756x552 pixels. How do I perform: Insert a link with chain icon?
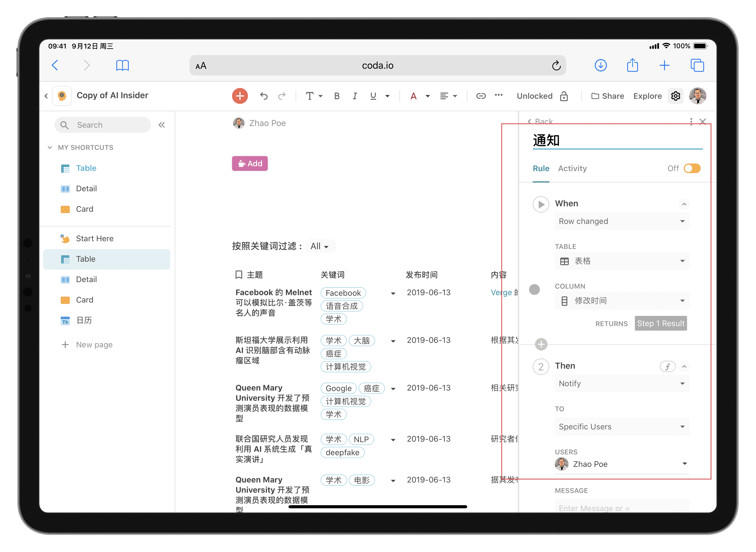pyautogui.click(x=481, y=96)
